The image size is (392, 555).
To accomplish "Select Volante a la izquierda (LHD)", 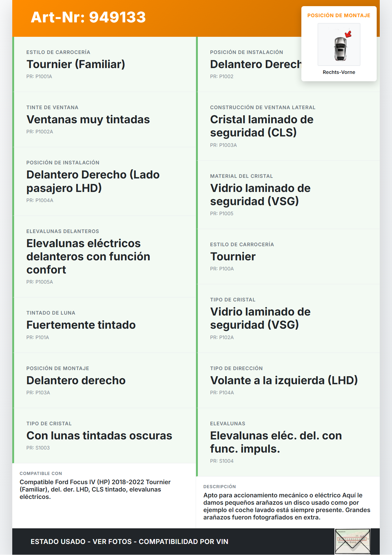I will 284,381.
